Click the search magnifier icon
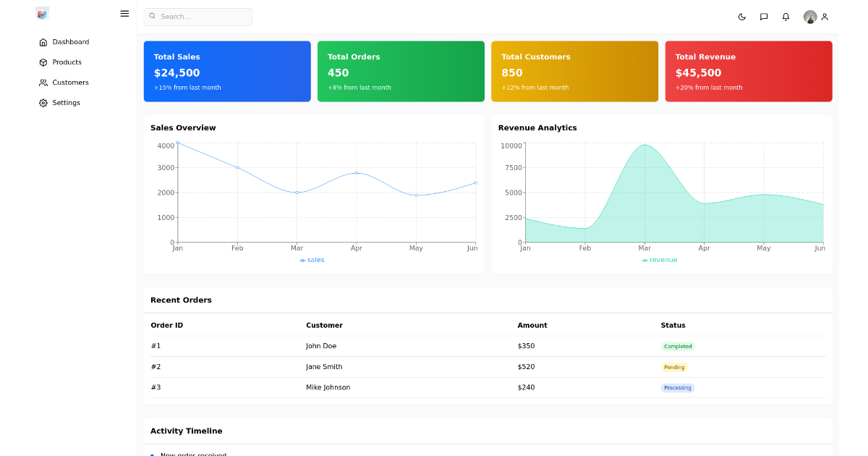 click(x=152, y=16)
